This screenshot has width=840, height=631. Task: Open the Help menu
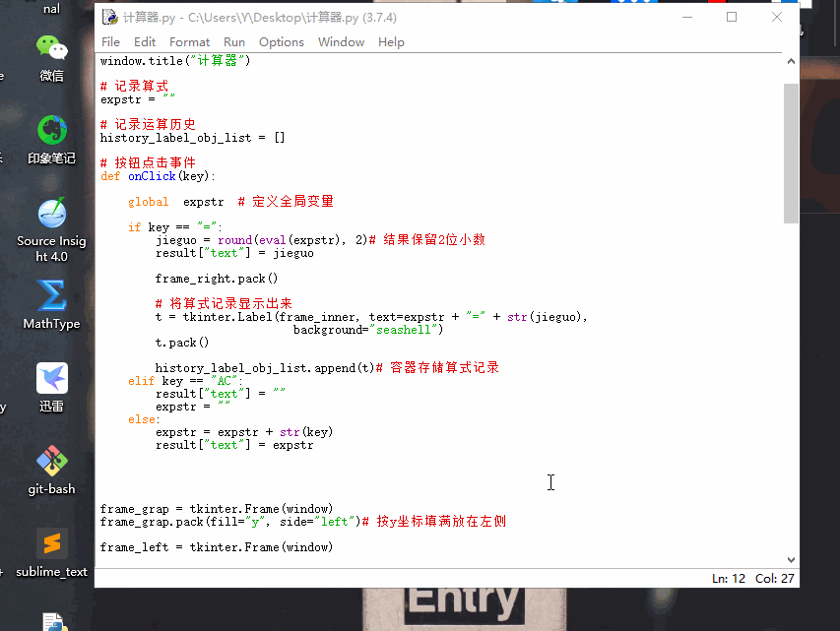(391, 41)
